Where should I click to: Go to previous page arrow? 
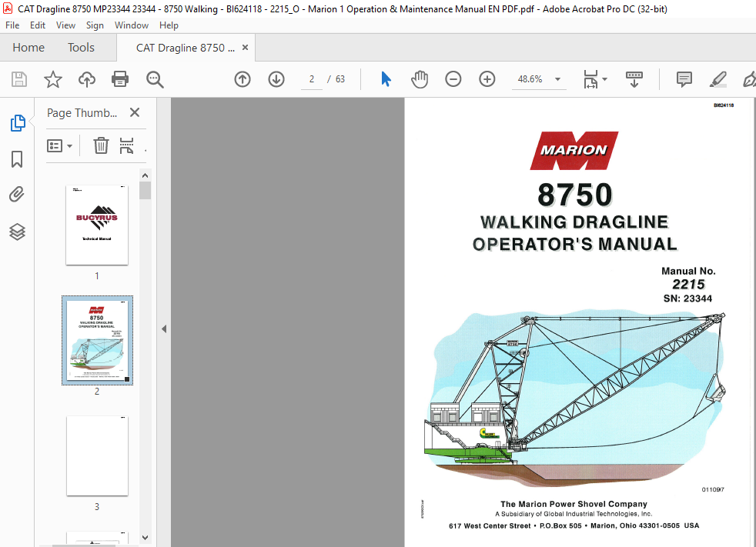tap(243, 79)
